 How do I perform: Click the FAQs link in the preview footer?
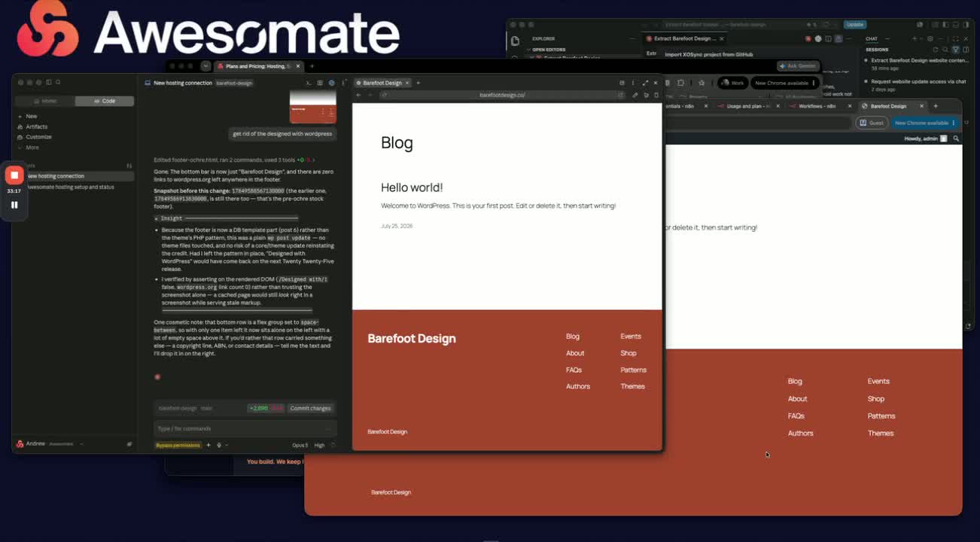[x=574, y=370]
